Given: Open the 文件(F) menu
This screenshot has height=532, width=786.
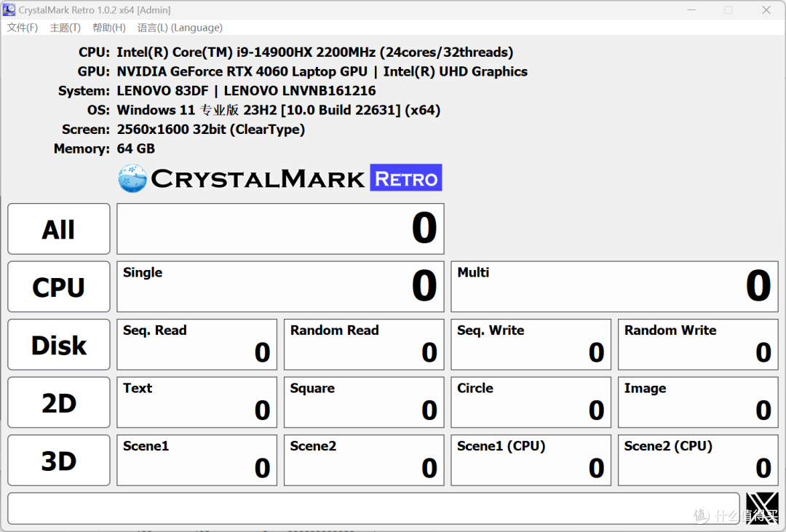Looking at the screenshot, I should (x=22, y=28).
